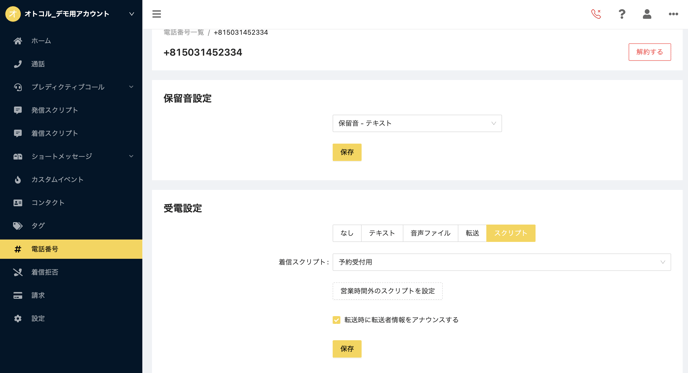The height and width of the screenshot is (373, 688).
Task: Click the blocked-call icon for 着信拒否
Action: click(x=18, y=272)
